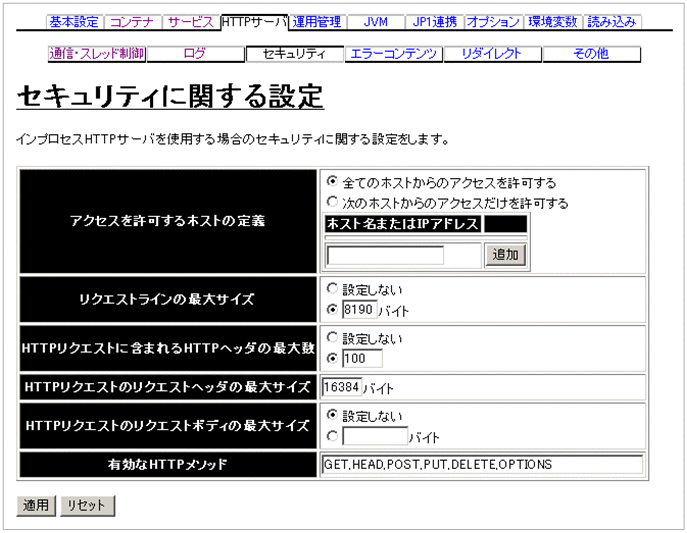687x533 pixels.
Task: Click the 100 HTTP header count field
Action: tap(362, 358)
